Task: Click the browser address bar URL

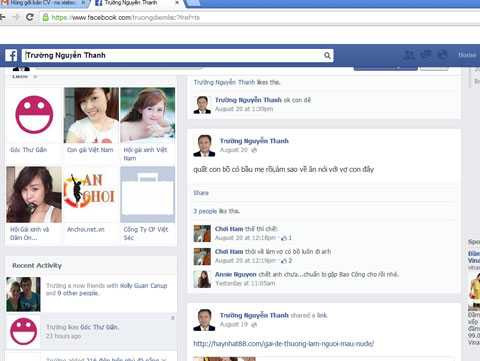Action: (x=126, y=18)
